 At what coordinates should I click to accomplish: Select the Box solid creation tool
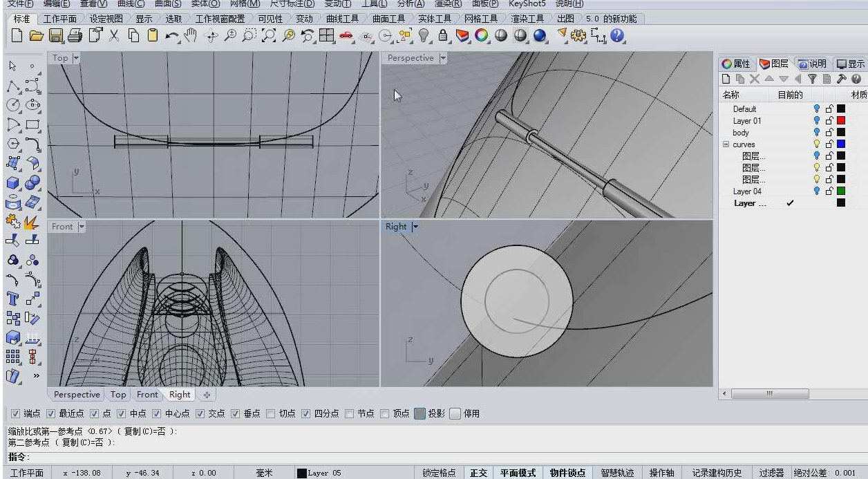(x=12, y=183)
